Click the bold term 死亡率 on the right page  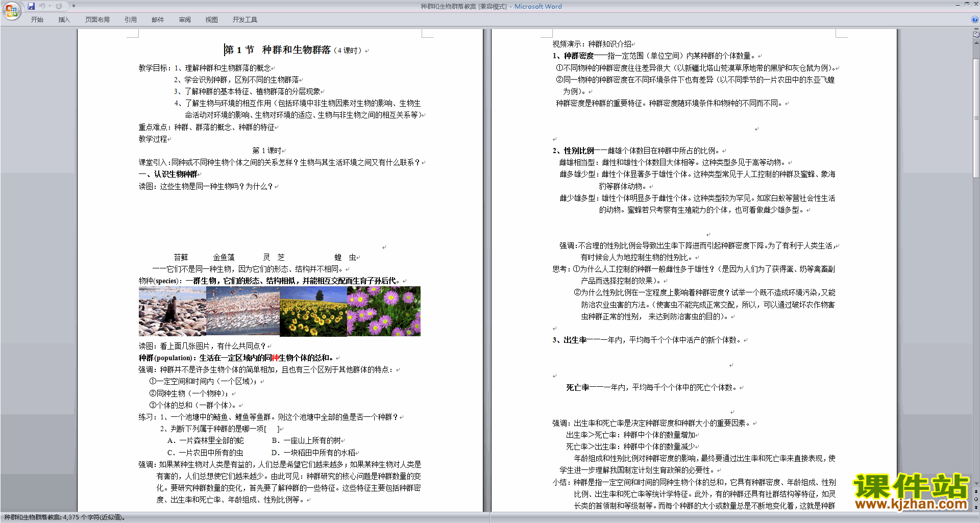coord(577,388)
